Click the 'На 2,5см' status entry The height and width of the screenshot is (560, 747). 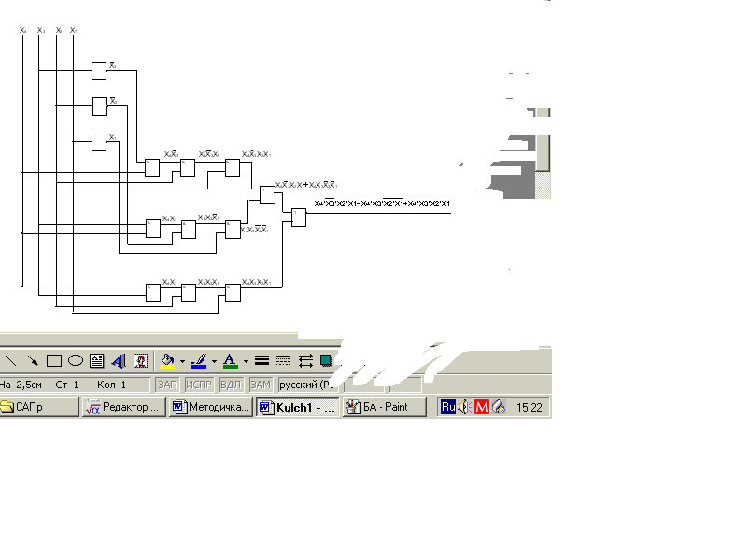pos(21,385)
